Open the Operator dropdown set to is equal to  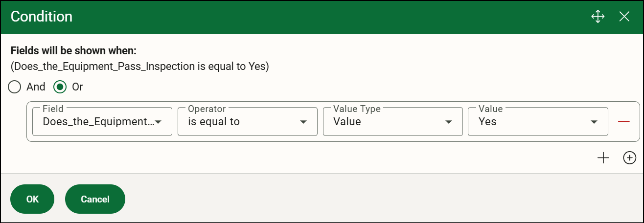pyautogui.click(x=248, y=121)
